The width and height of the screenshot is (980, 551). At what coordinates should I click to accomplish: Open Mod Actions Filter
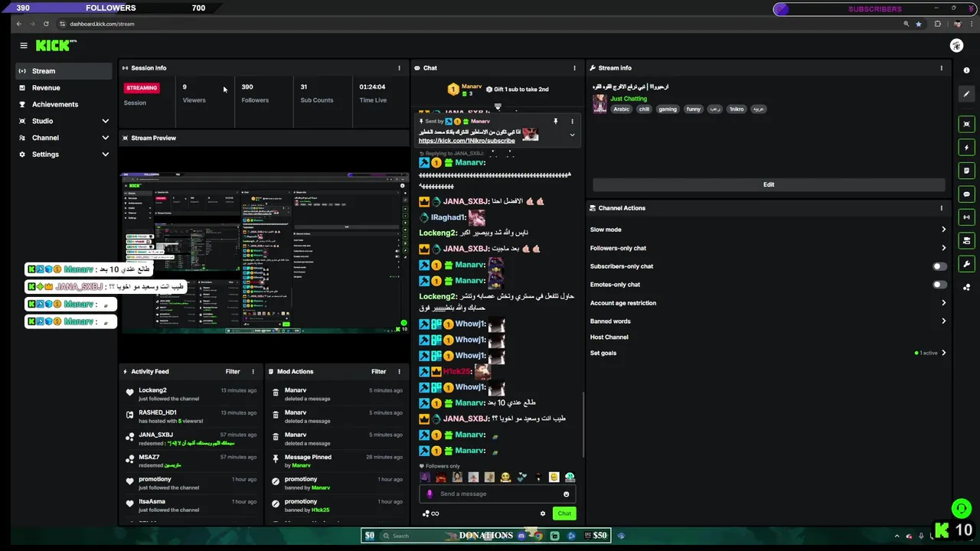pyautogui.click(x=378, y=372)
